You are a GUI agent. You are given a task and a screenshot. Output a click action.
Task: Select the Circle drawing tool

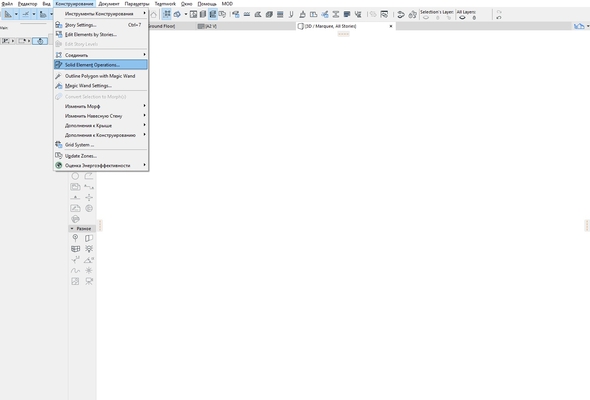coord(75,176)
